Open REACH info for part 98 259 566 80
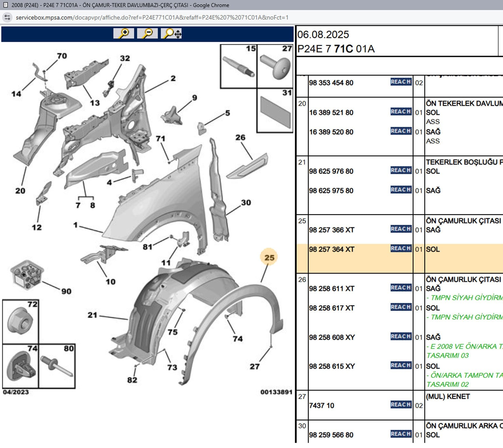Viewport: 503px width, 448px height. 401,434
